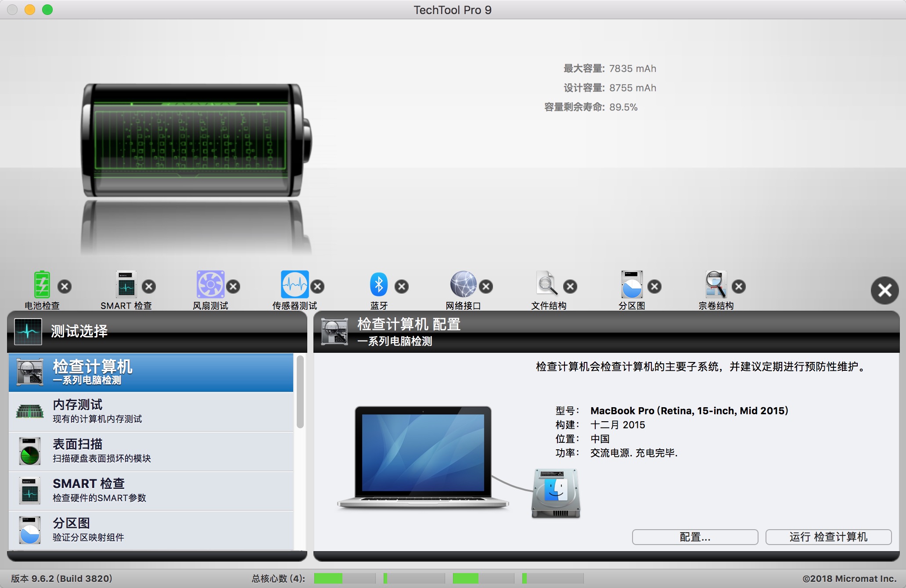This screenshot has height=588, width=906.
Task: Click the 容量剩余寿命: 89.5% reading
Action: 591,107
